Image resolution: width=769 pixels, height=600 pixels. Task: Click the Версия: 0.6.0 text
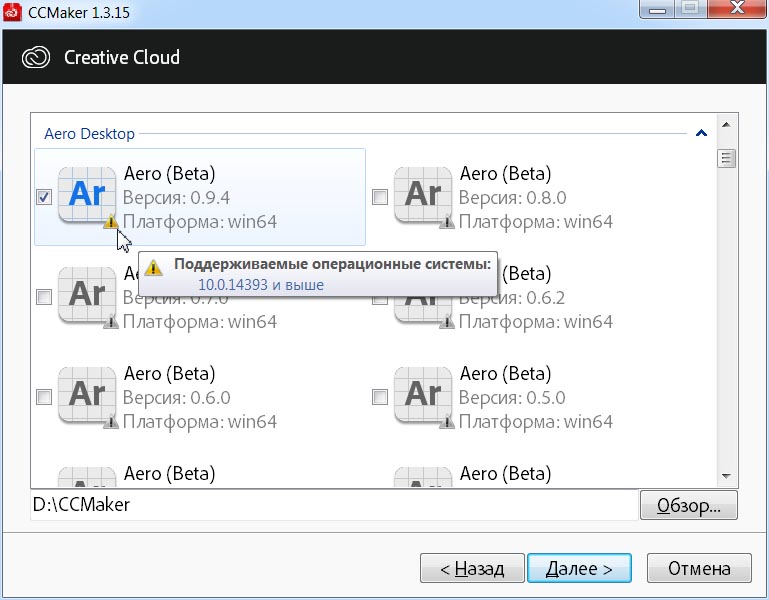click(x=177, y=398)
